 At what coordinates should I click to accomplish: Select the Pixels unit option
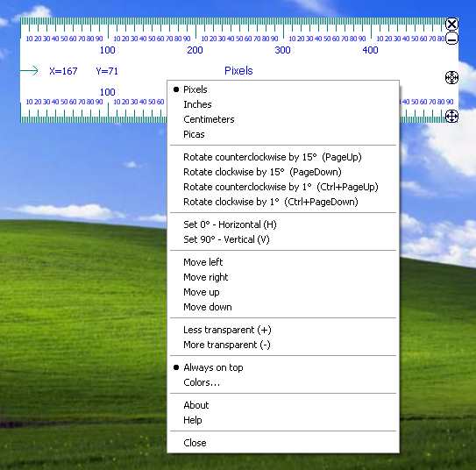tap(283, 89)
